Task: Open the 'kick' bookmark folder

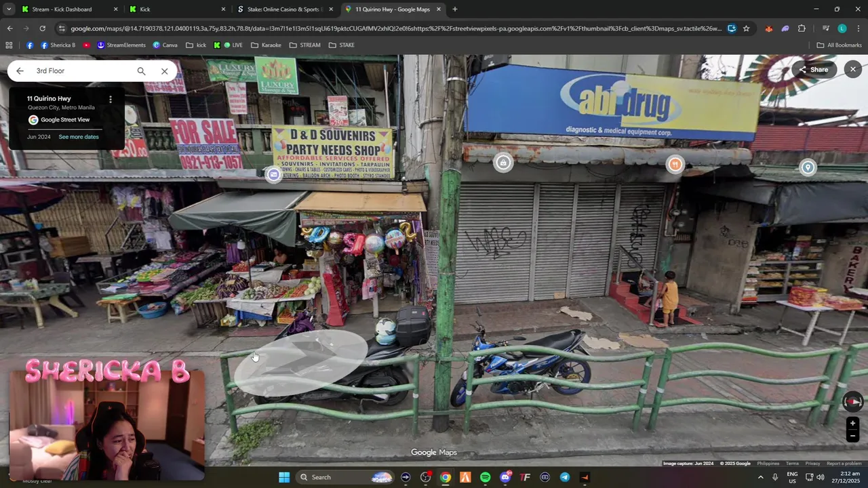Action: (196, 45)
